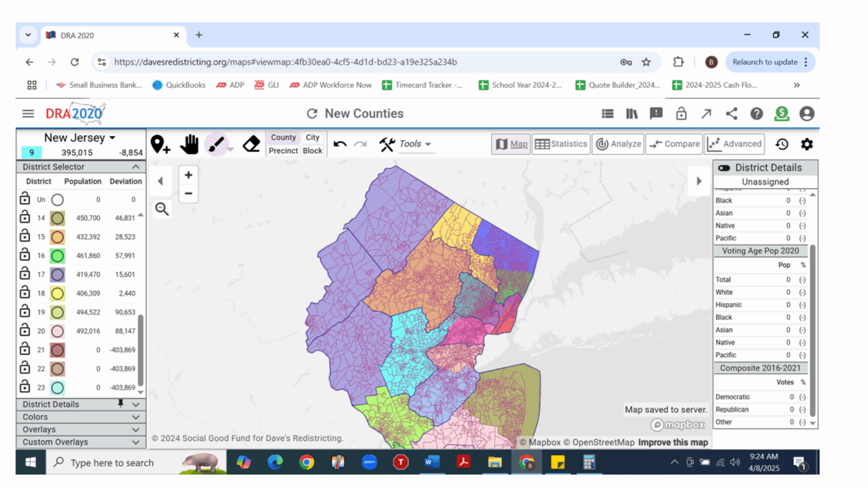868x488 pixels.
Task: Select district 20 pink color swatch
Action: point(57,331)
